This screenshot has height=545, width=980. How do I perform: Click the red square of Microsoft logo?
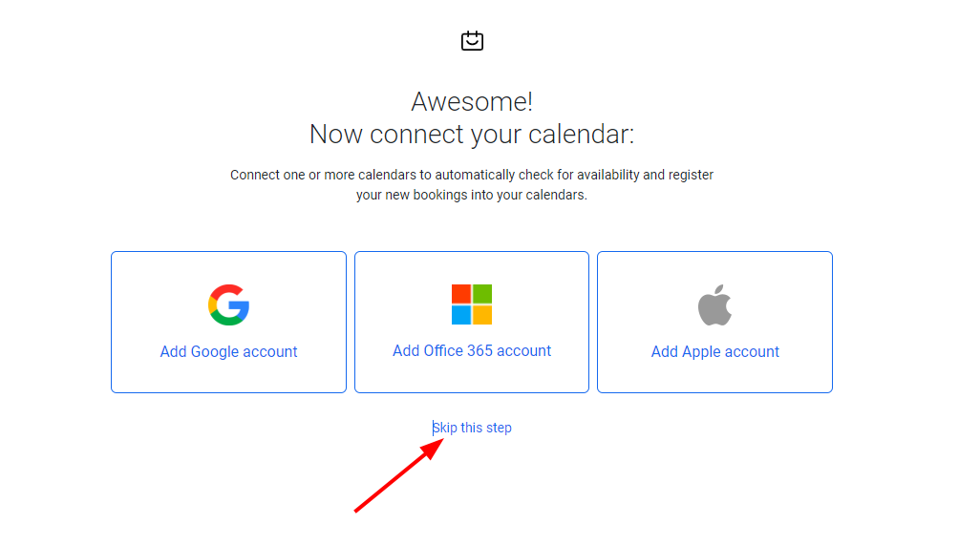click(x=461, y=293)
